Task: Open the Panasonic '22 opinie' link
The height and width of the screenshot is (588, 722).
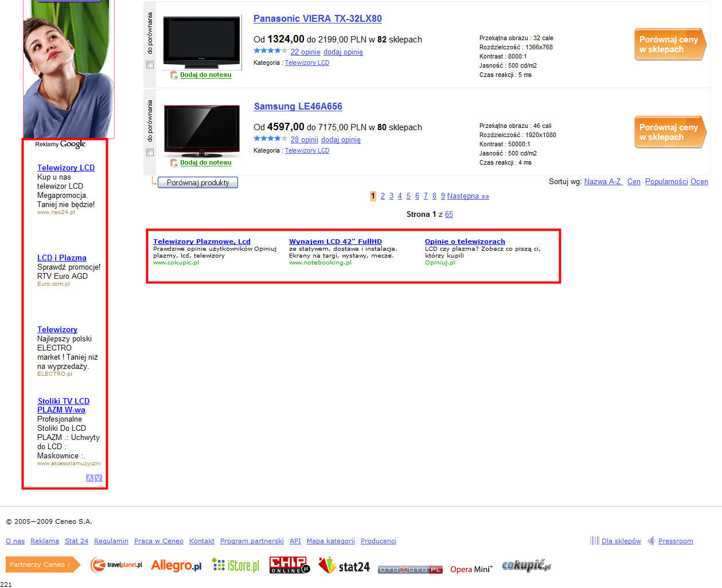Action: [x=305, y=52]
